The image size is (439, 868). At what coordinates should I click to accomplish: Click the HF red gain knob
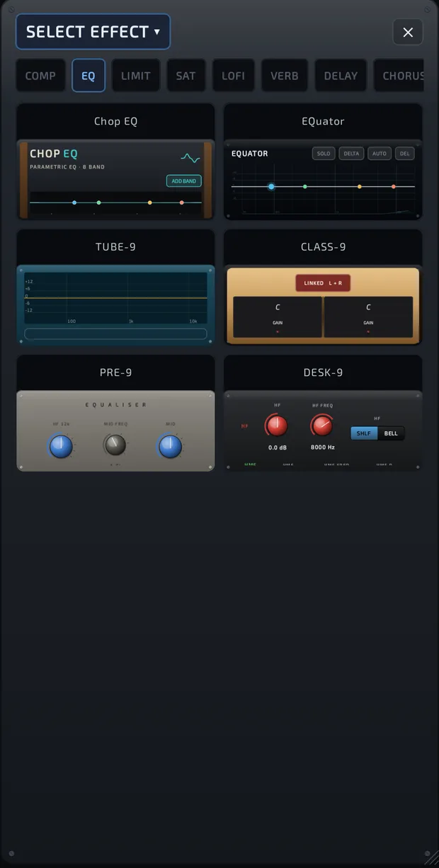click(x=277, y=426)
